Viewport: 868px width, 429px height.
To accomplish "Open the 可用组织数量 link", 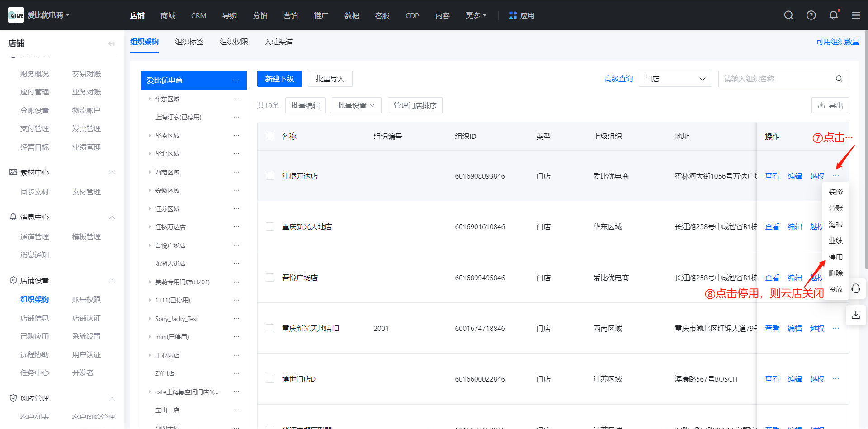I will pyautogui.click(x=838, y=42).
